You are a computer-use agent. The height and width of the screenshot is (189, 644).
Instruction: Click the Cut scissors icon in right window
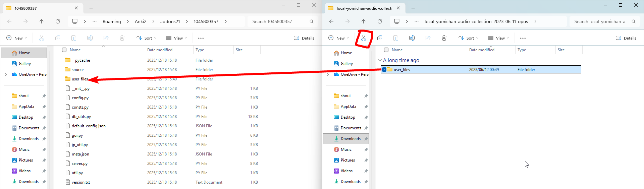pyautogui.click(x=364, y=38)
